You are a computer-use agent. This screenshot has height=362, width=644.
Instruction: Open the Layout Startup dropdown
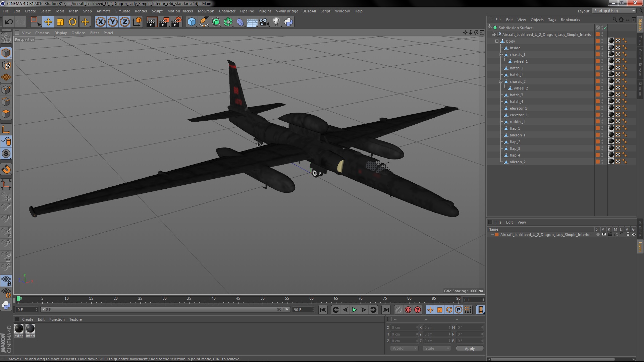click(614, 11)
